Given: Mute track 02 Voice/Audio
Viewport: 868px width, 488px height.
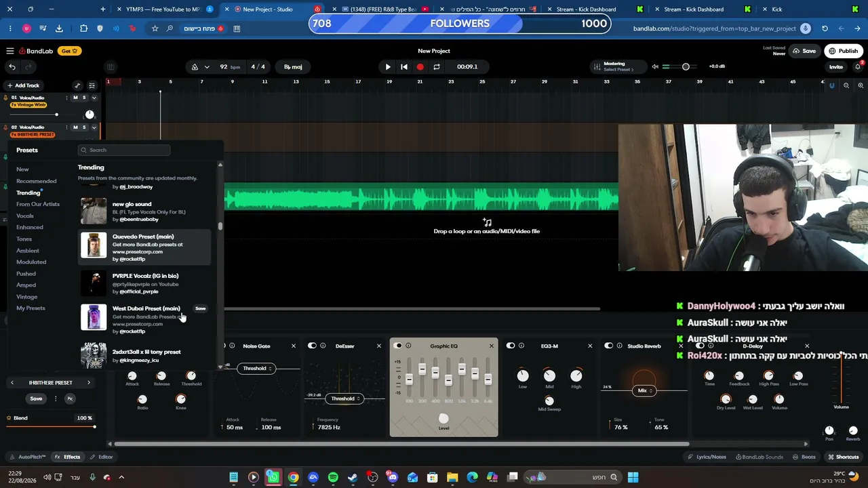Looking at the screenshot, I should 75,127.
